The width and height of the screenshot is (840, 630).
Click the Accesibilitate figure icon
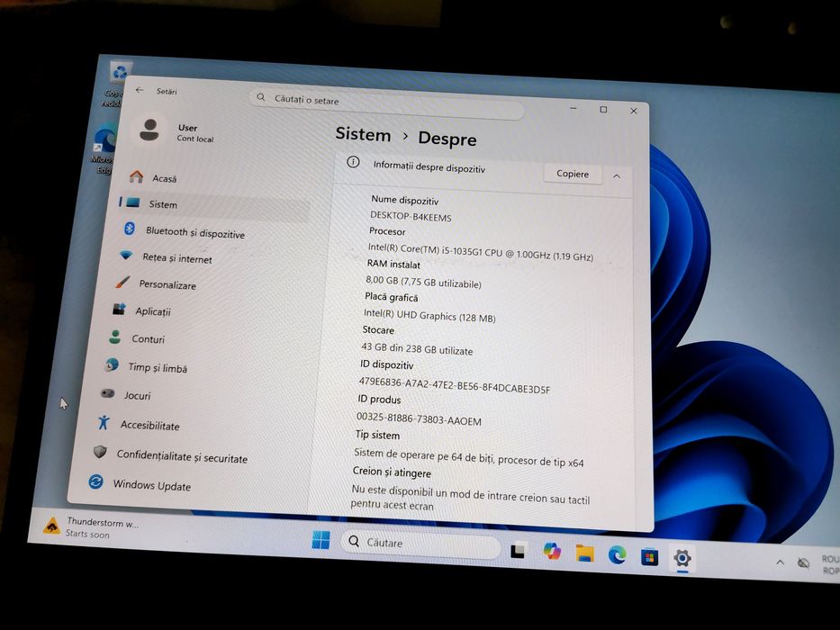point(104,423)
